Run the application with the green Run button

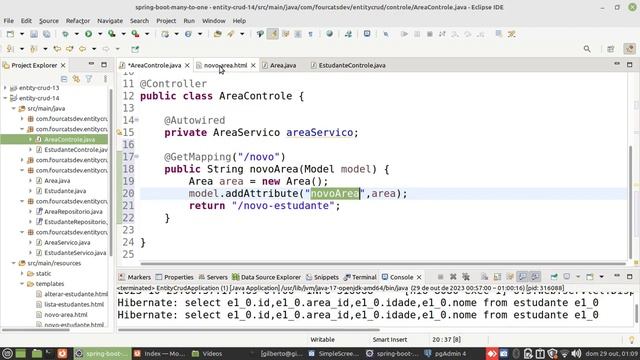(x=88, y=34)
